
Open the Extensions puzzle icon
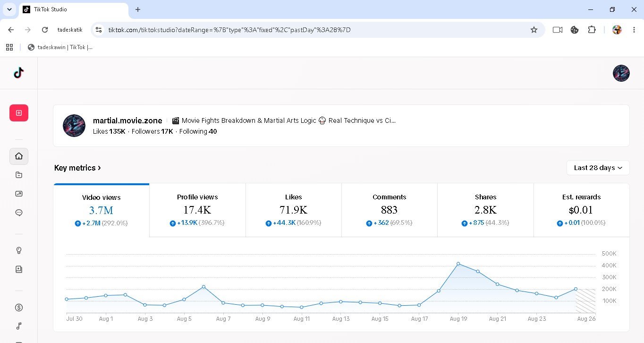click(592, 30)
